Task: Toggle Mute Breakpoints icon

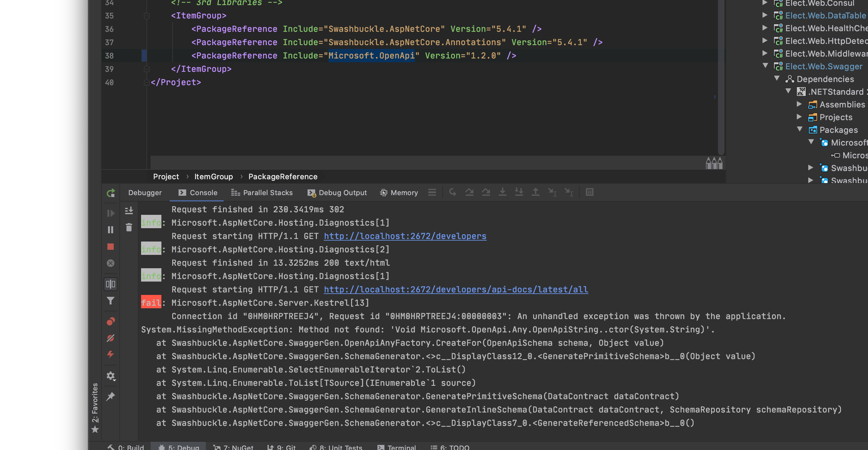Action: (111, 338)
